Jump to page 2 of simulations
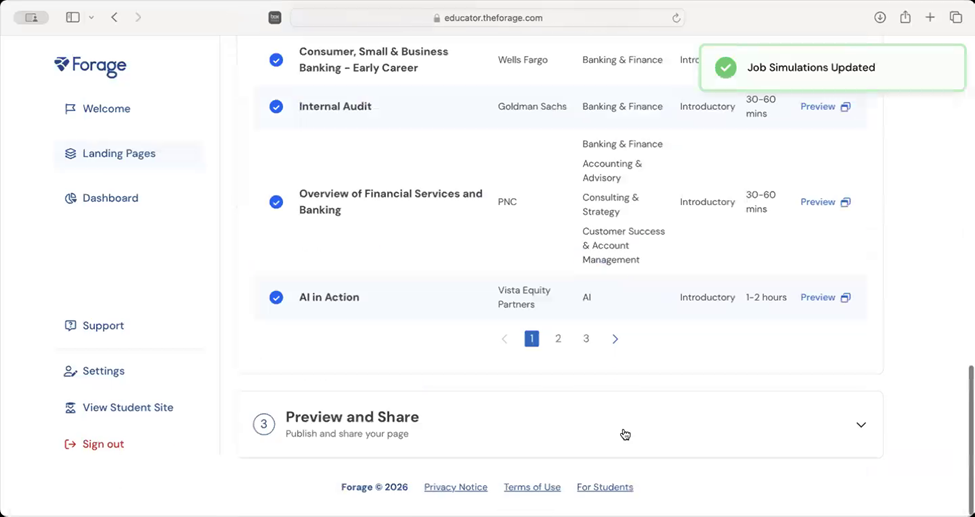The image size is (975, 517). [558, 339]
